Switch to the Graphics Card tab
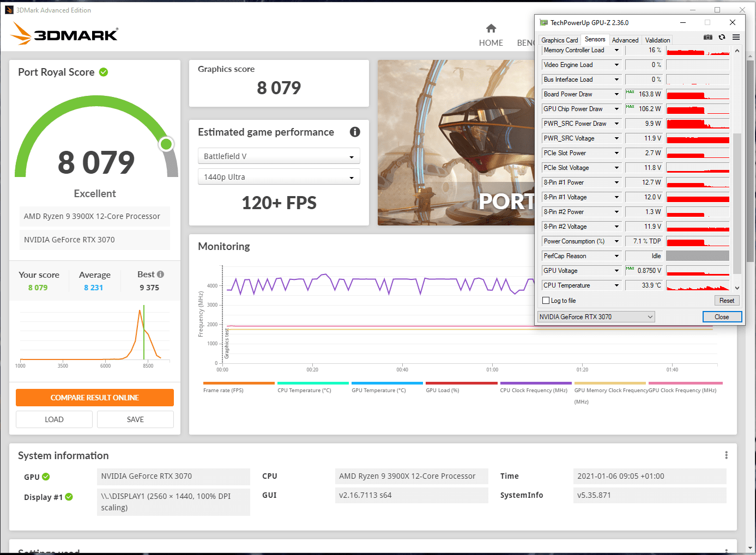The image size is (756, 555). click(559, 40)
